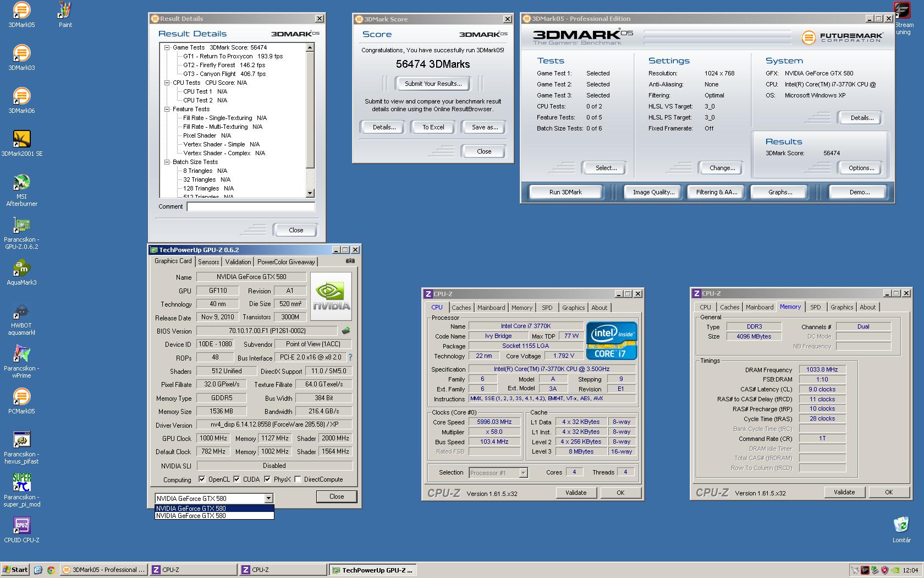Click Validate in the CPU-Z Memory window
This screenshot has height=578, width=924.
coord(844,492)
